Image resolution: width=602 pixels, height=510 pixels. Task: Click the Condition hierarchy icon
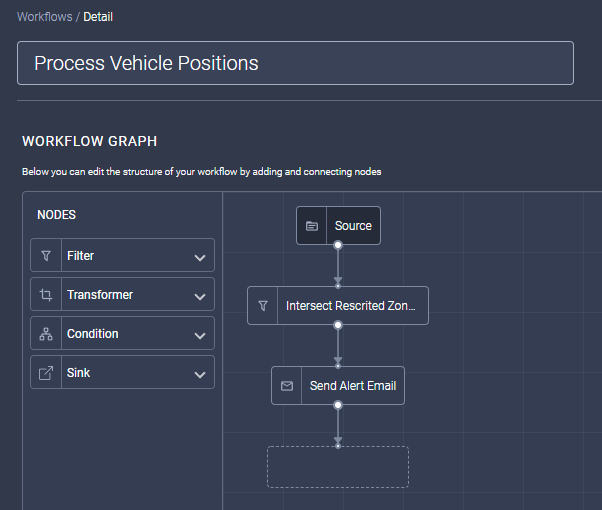point(46,334)
